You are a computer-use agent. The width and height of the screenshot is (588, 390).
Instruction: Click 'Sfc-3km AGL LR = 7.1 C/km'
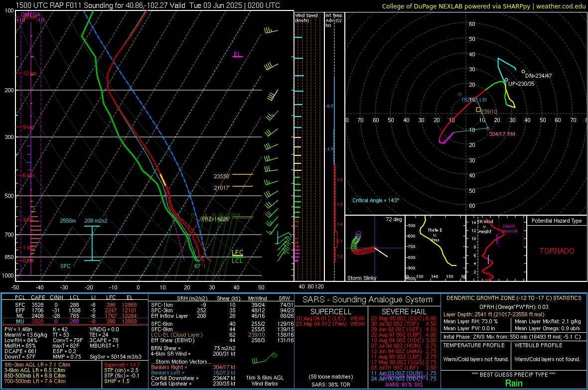point(37,365)
